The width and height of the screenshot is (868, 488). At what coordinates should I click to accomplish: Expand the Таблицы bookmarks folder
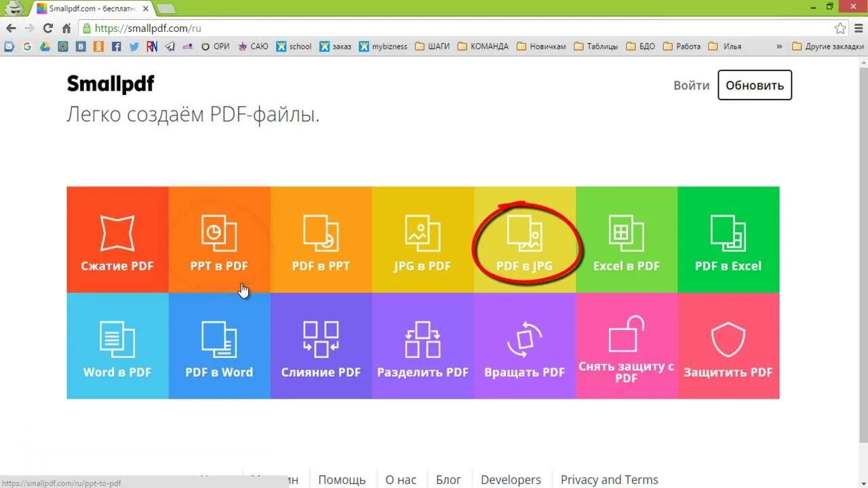[x=596, y=47]
